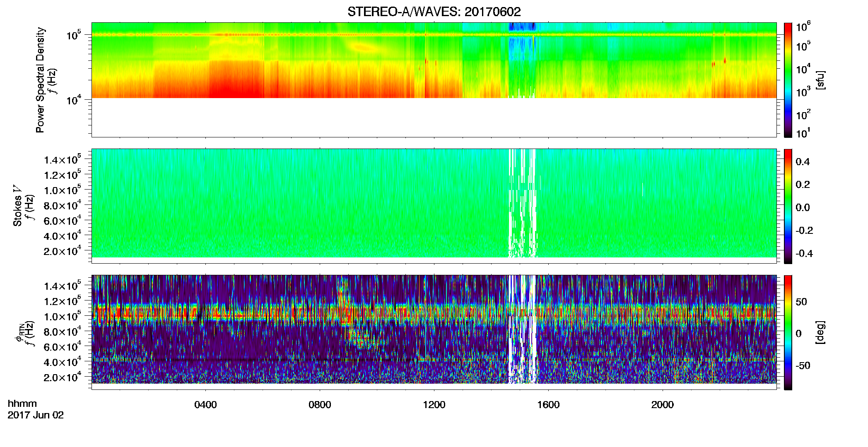Screen dimensions: 868x447
Task: Click the -0.4 tick on Stokes color bar
Action: tap(804, 253)
